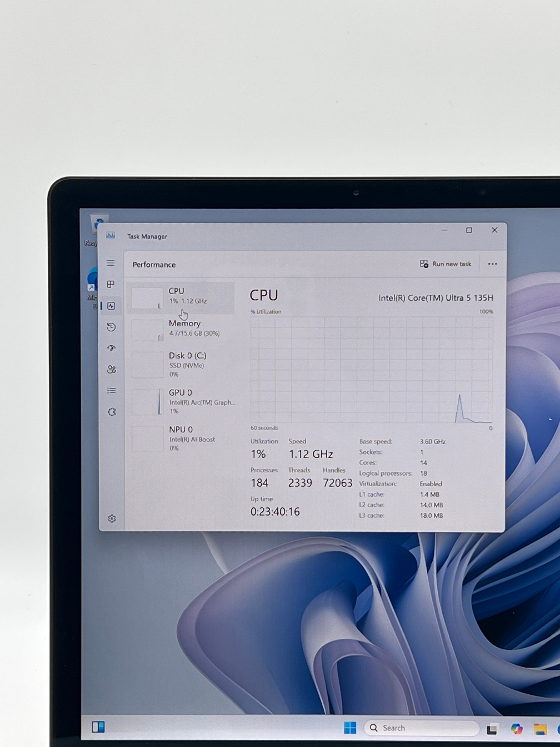Switch to the Users page icon
Image resolution: width=560 pixels, height=747 pixels.
111,369
